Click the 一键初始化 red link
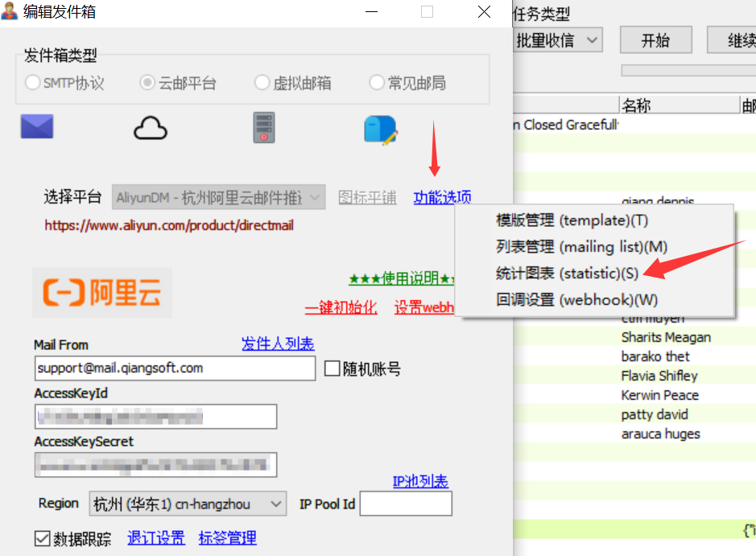Viewport: 756px width, 556px height. coord(341,307)
